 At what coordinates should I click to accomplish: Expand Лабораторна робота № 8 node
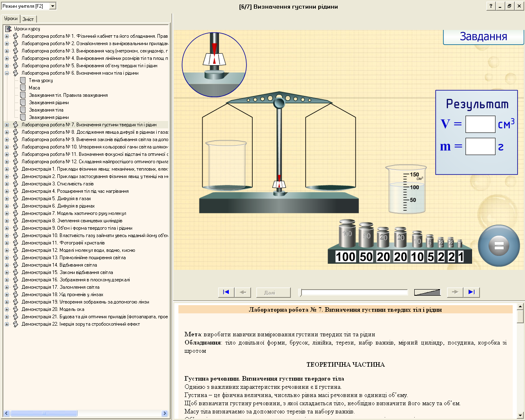(x=7, y=132)
